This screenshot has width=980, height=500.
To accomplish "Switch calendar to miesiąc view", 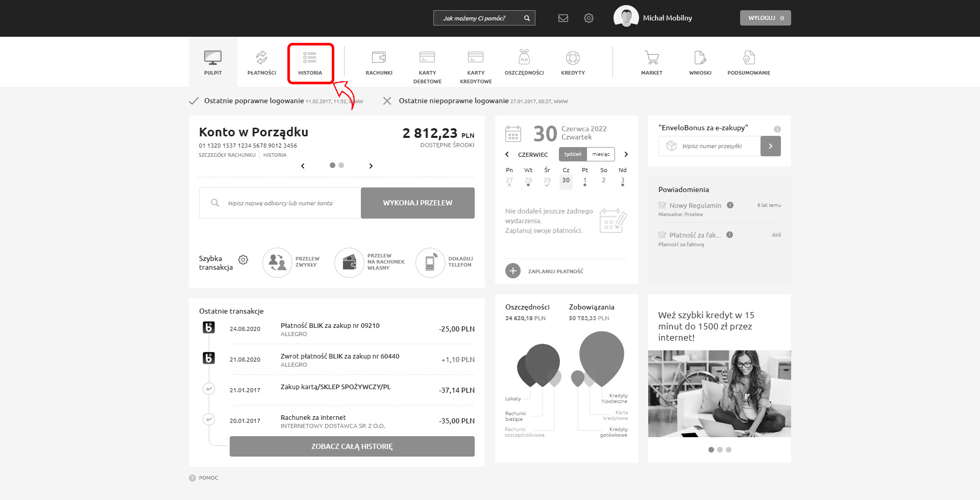I will click(x=601, y=154).
